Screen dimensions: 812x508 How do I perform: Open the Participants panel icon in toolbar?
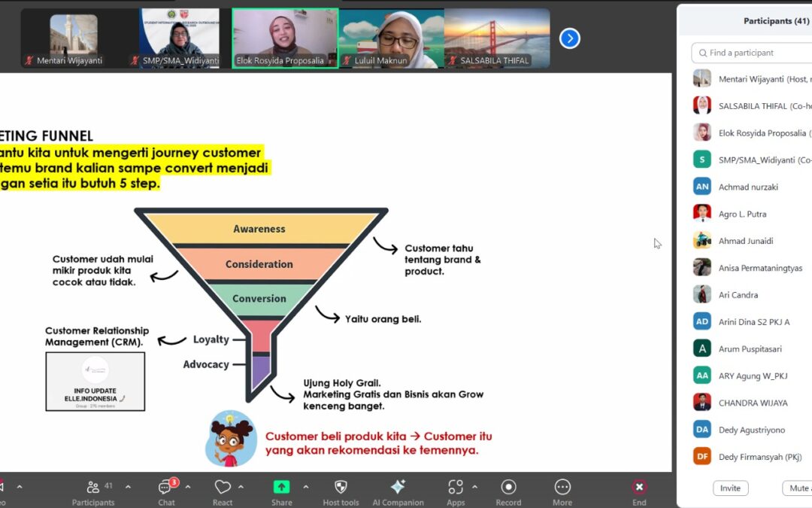click(x=93, y=487)
